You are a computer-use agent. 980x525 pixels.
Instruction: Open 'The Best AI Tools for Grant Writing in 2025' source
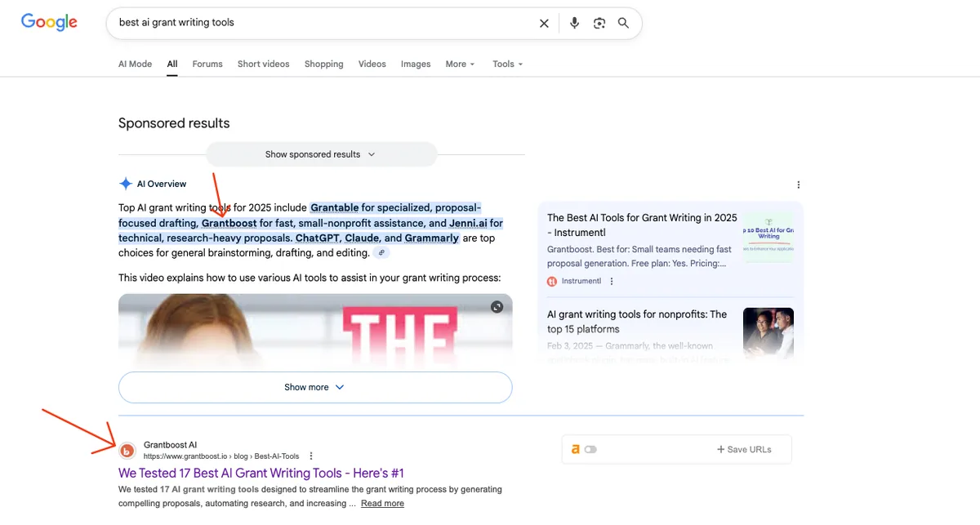642,225
